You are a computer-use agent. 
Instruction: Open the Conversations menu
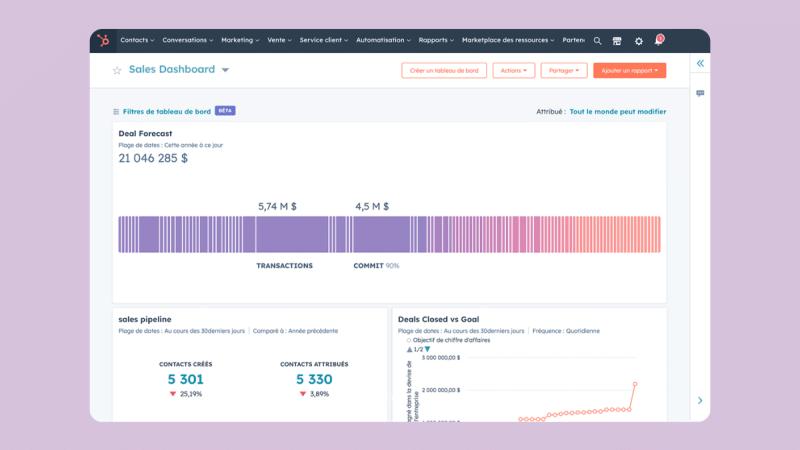tap(188, 40)
